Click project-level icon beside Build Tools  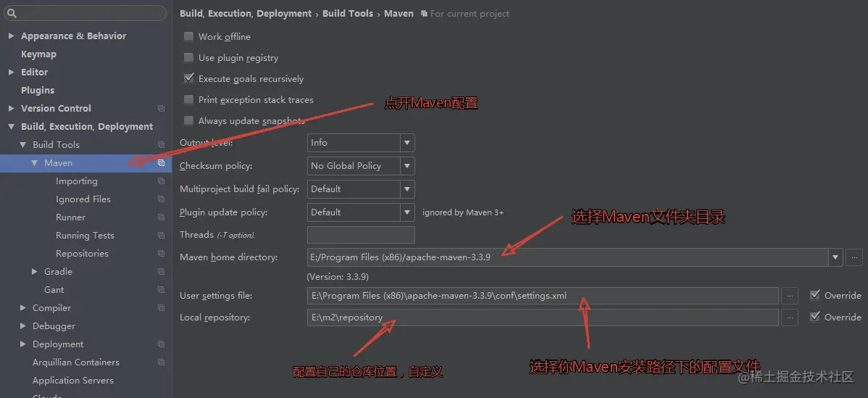pos(161,145)
